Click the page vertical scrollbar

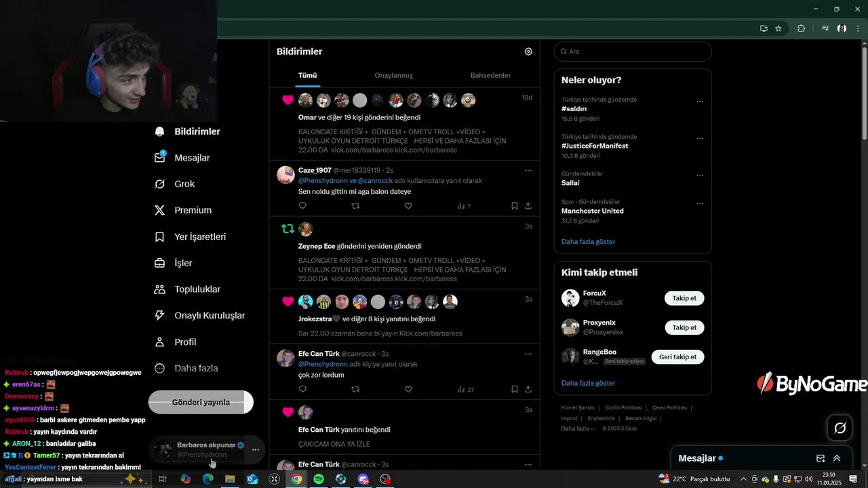point(864,94)
